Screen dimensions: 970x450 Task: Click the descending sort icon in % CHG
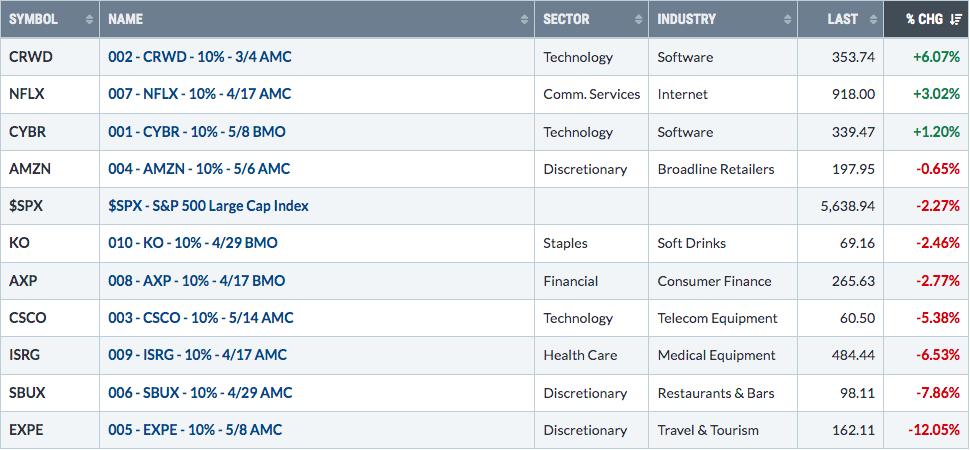click(955, 19)
